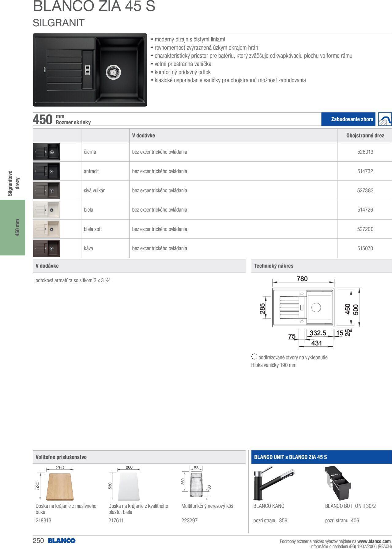
Task: Open the www.blanco.com link
Action: (x=374, y=541)
